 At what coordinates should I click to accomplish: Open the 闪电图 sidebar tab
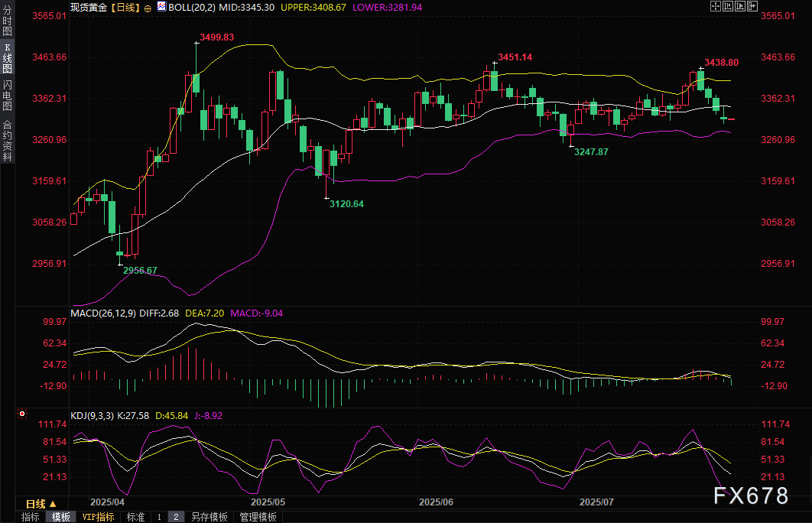tap(7, 95)
